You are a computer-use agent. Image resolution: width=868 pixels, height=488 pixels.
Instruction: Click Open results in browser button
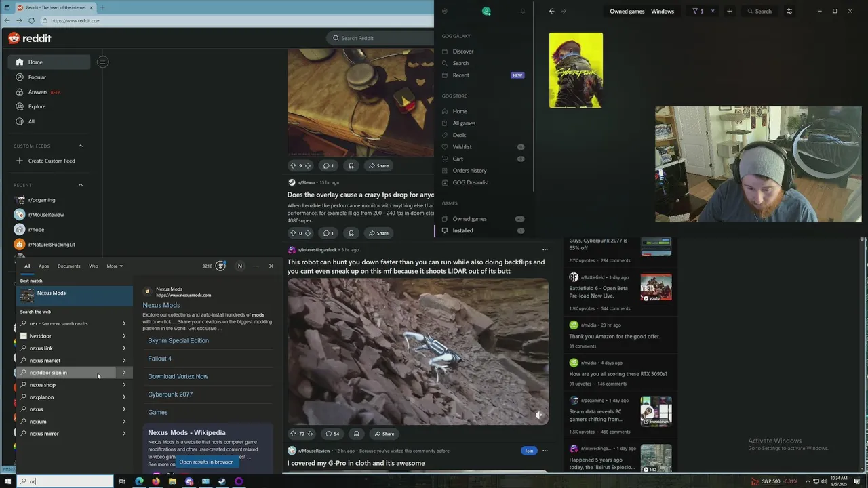tap(205, 462)
